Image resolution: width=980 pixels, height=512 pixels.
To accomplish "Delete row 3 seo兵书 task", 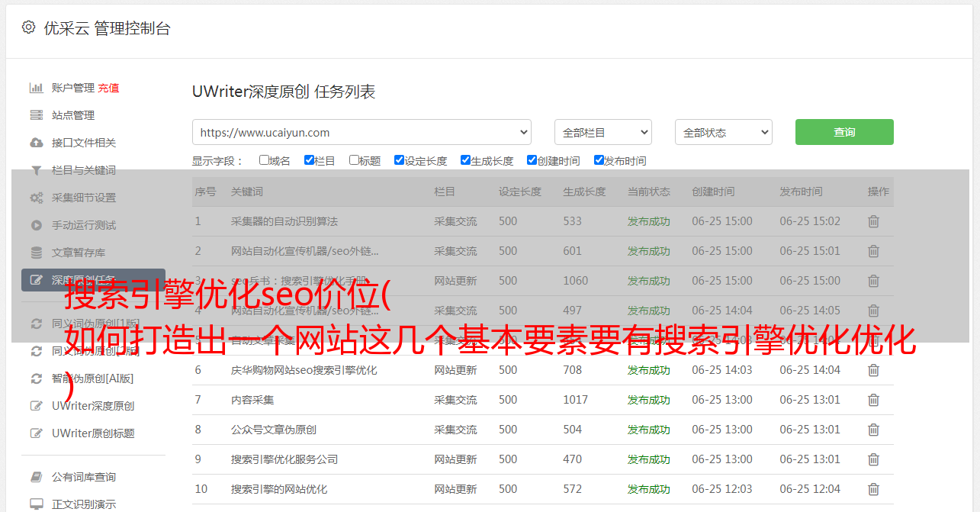I will 873,281.
